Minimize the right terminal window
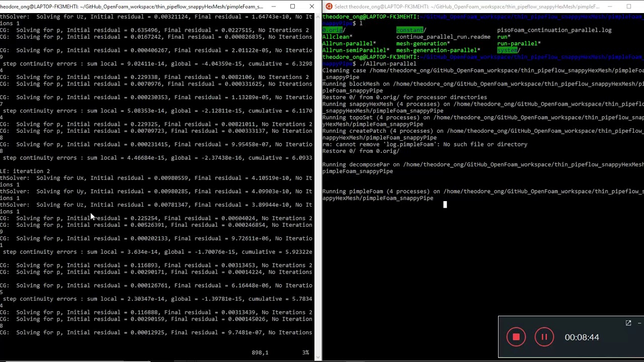The width and height of the screenshot is (644, 362). (x=610, y=7)
